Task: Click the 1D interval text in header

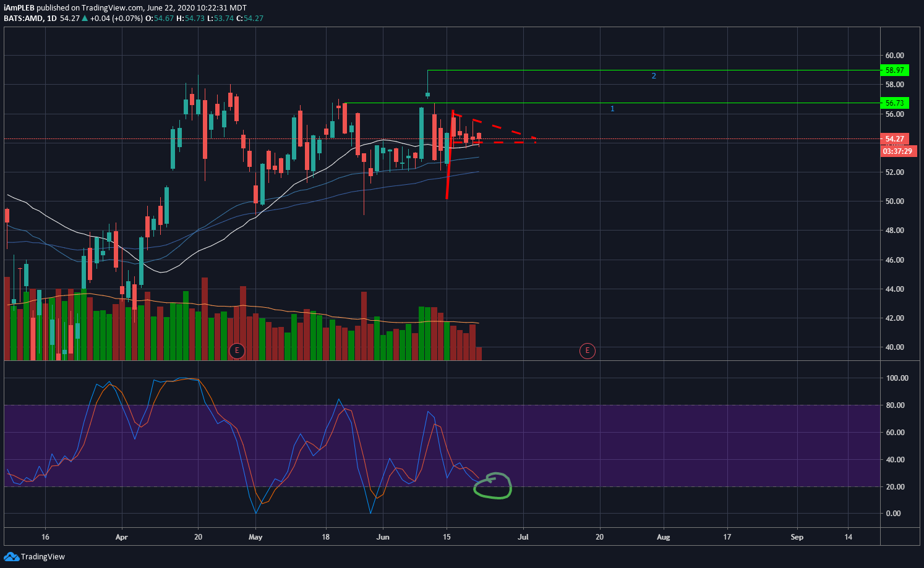Action: click(52, 19)
